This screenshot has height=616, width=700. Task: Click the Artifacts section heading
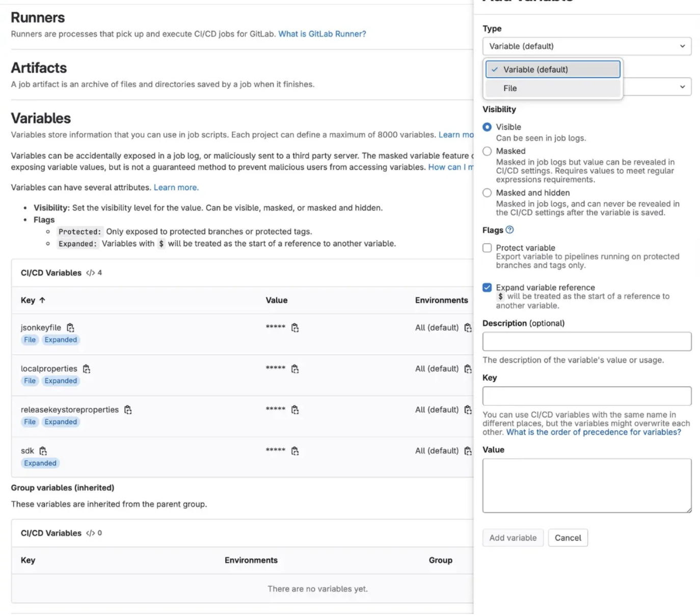click(x=39, y=68)
